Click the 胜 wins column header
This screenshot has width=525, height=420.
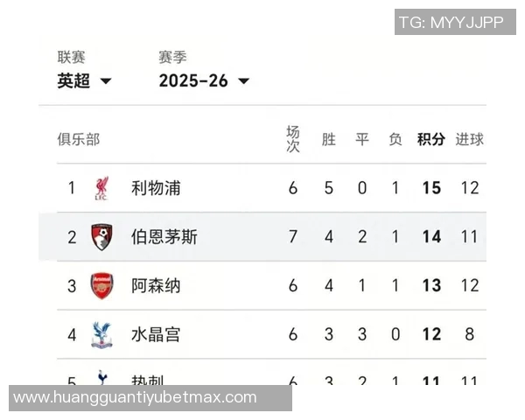tap(329, 139)
